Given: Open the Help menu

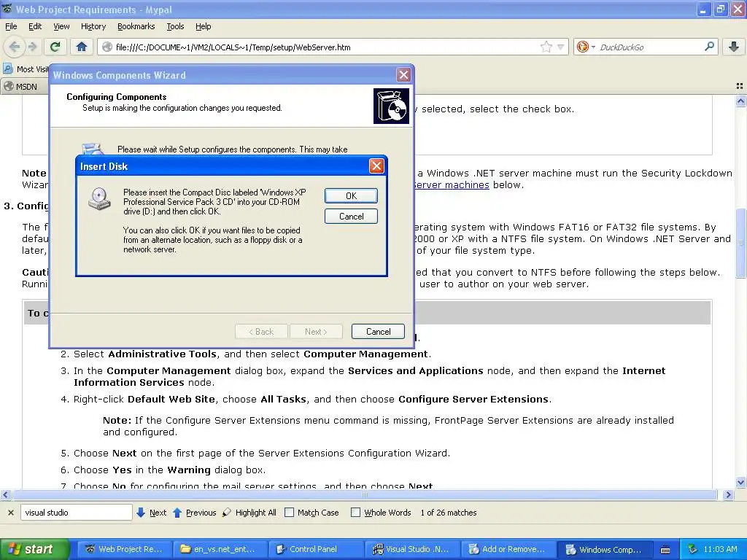Looking at the screenshot, I should point(203,26).
